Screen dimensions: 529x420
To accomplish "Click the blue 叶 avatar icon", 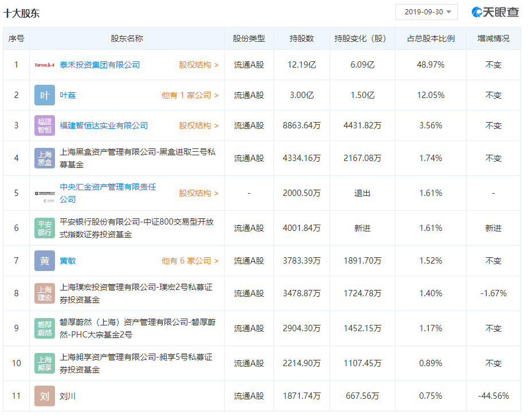I will [45, 95].
